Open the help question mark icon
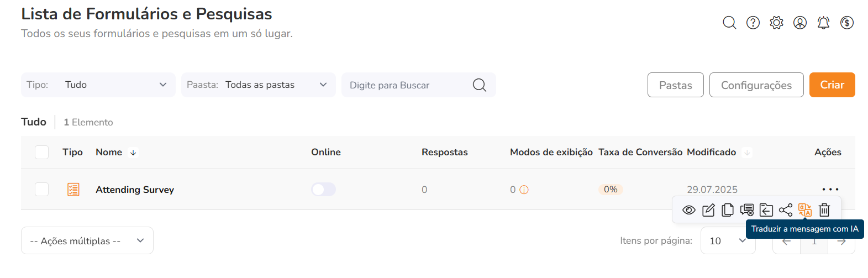The image size is (868, 278). tap(753, 23)
